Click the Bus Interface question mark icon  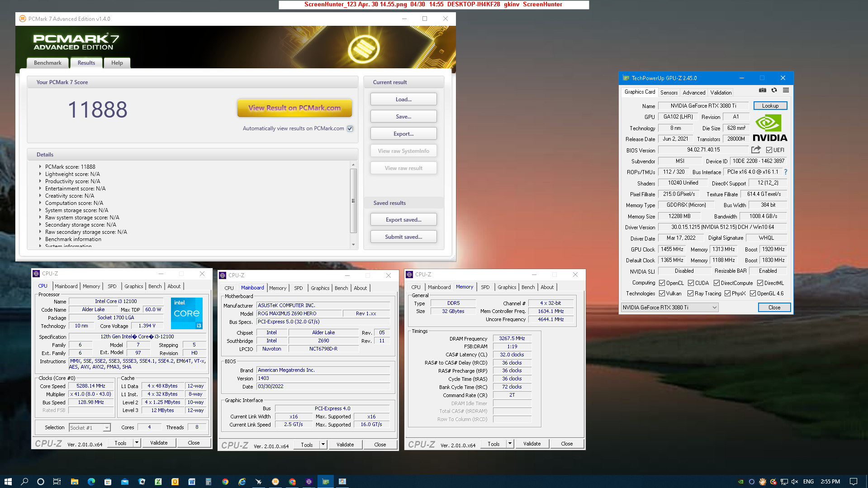[786, 172]
